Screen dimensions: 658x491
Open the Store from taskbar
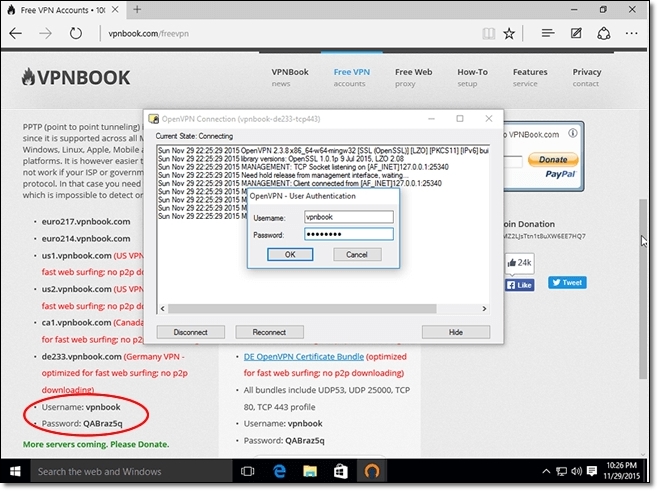[x=340, y=471]
